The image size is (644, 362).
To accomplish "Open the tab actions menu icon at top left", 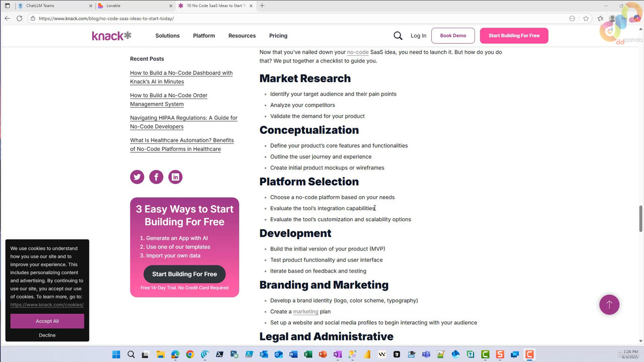I will [x=7, y=6].
